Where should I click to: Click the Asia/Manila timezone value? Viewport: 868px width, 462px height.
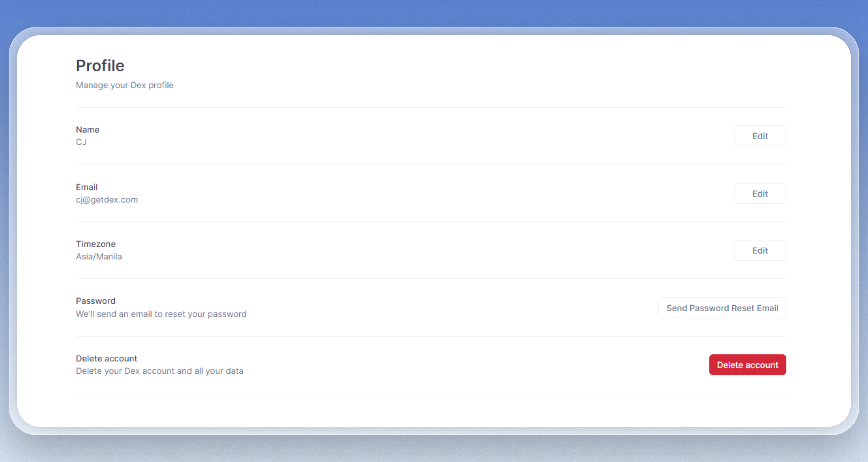click(x=99, y=257)
